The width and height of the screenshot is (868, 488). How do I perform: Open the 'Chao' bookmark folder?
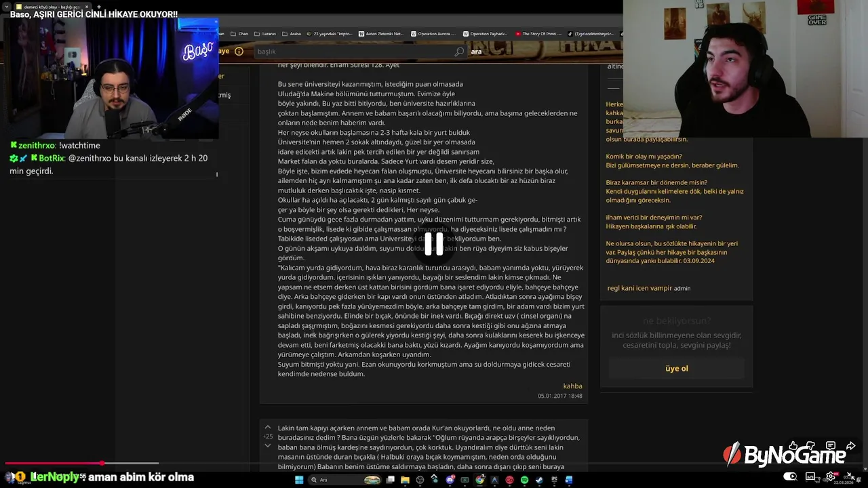[x=239, y=34]
